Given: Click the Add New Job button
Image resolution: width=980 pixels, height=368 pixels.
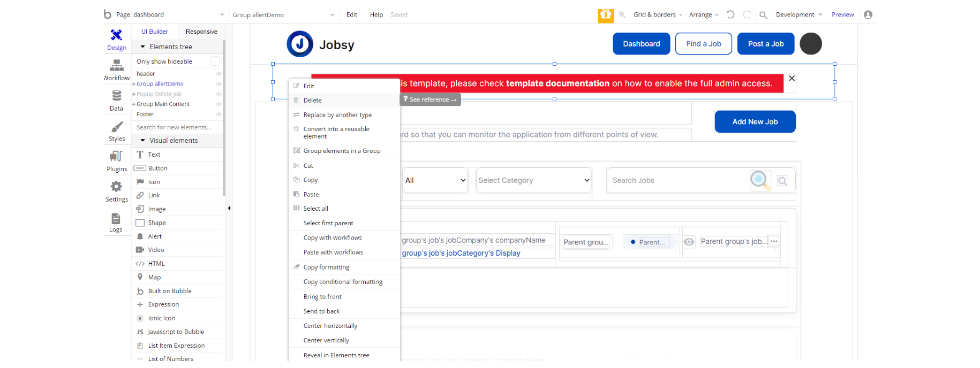Looking at the screenshot, I should point(755,121).
